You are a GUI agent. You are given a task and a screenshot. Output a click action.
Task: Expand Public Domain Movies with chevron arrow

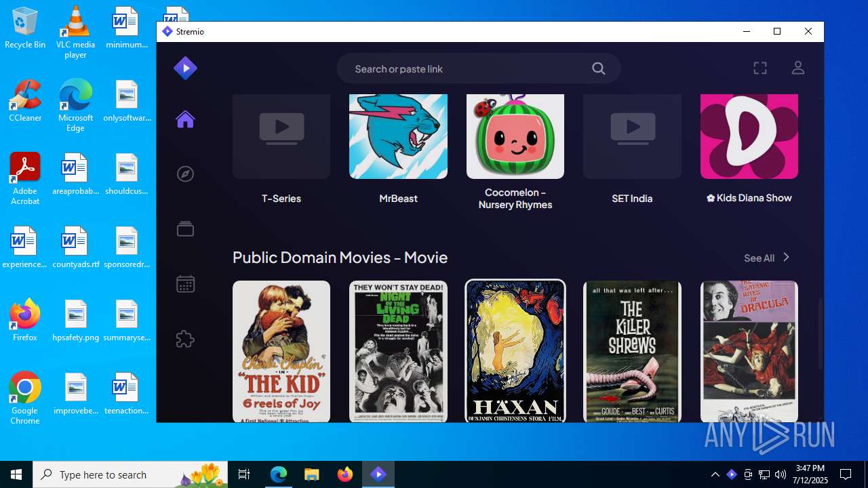pyautogui.click(x=786, y=258)
